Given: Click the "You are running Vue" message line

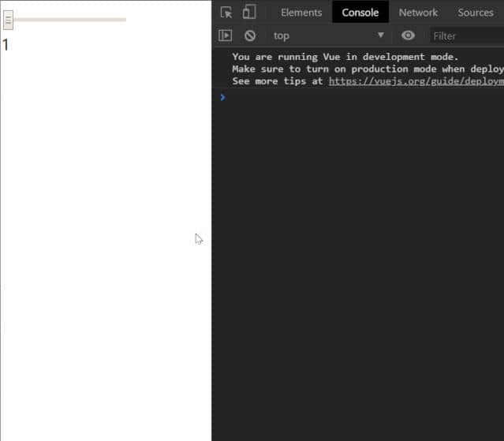Looking at the screenshot, I should click(345, 57).
